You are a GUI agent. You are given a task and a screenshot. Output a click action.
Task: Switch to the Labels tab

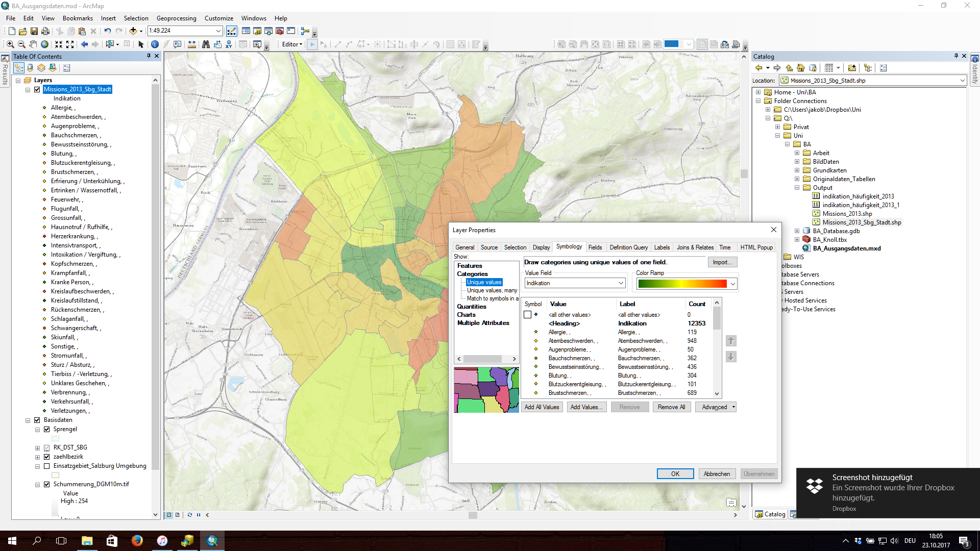pos(661,247)
